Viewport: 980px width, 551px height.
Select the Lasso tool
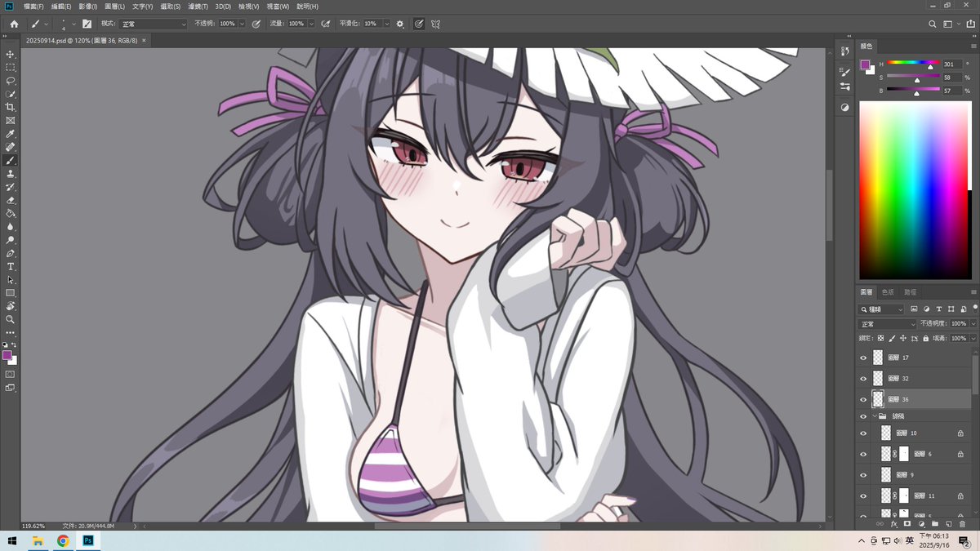click(11, 81)
